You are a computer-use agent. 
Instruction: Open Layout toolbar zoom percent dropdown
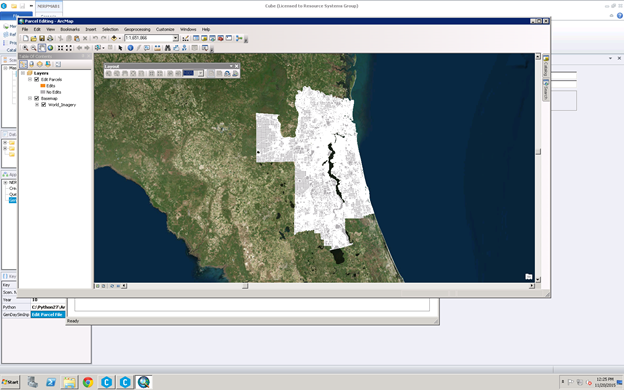(201, 73)
